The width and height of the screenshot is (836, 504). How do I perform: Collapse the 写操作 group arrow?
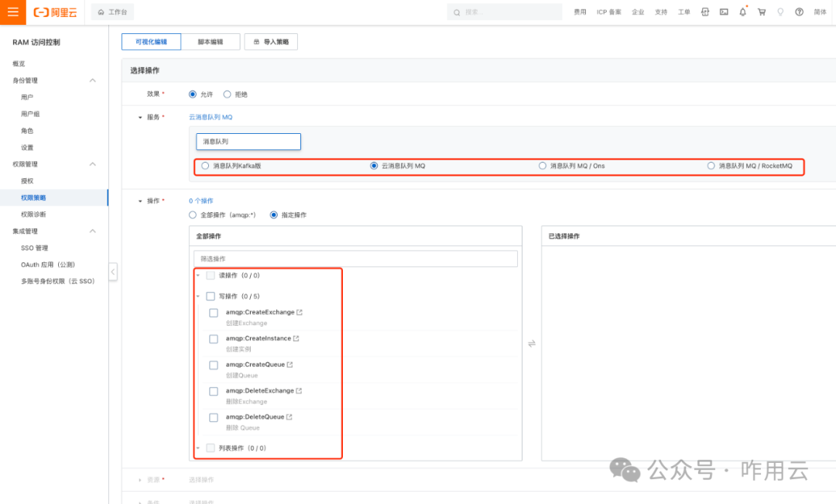(x=198, y=296)
